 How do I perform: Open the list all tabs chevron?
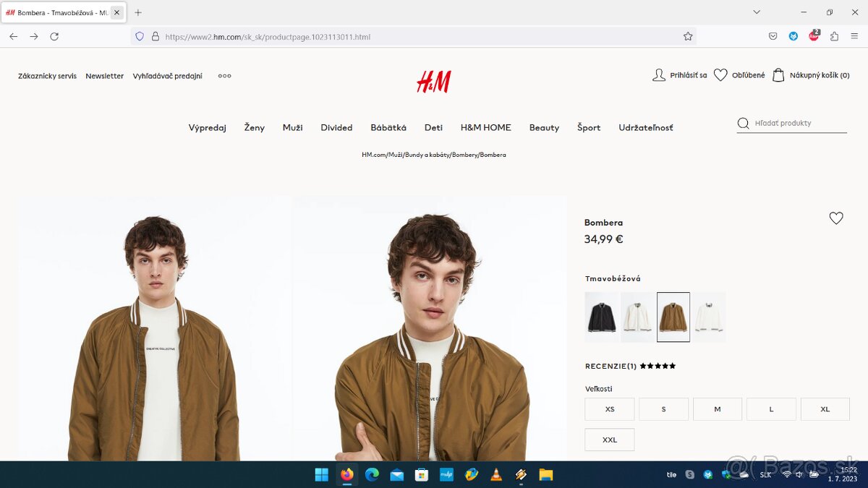point(757,12)
